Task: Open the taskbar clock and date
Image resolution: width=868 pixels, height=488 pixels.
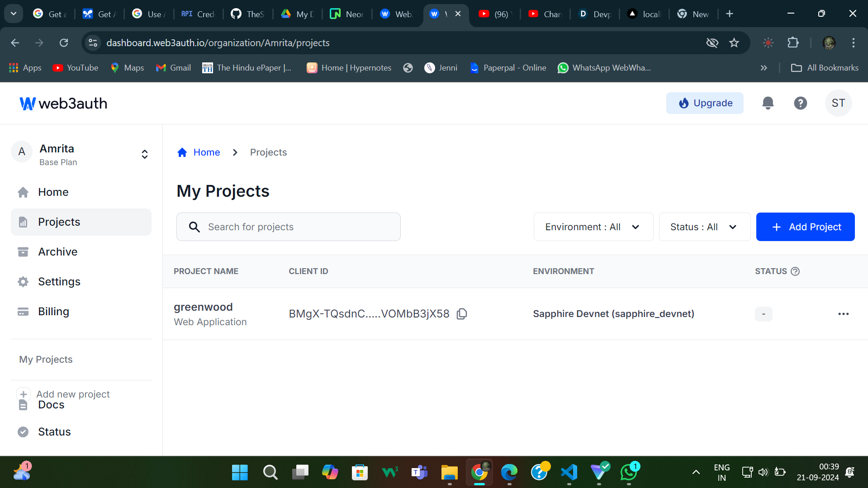Action: point(817,472)
